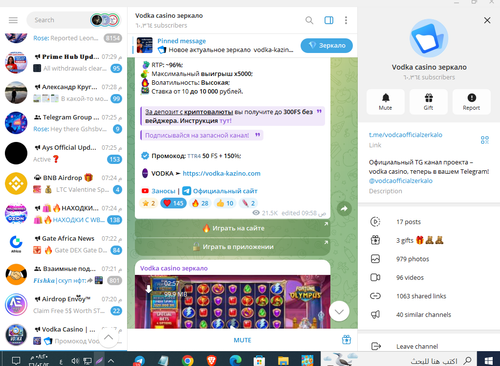Open vodka-kazino.com hyperlink
The width and height of the screenshot is (500, 366).
pos(221,173)
